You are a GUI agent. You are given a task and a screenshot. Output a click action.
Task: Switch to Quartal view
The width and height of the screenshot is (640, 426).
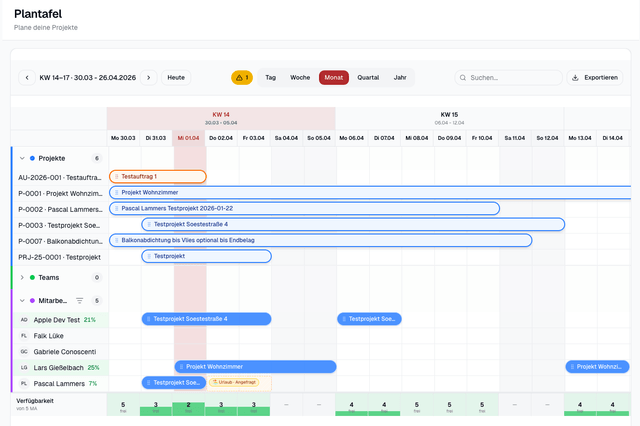pyautogui.click(x=368, y=77)
